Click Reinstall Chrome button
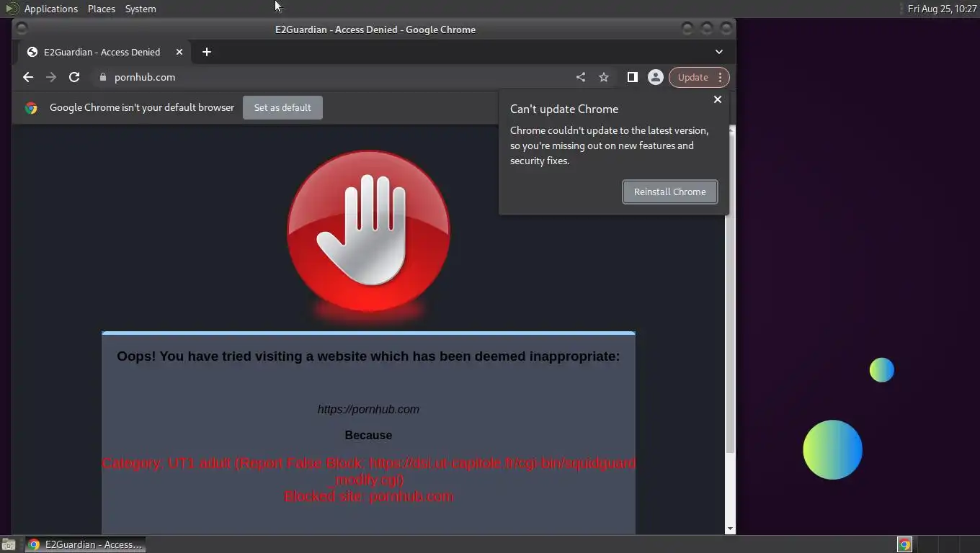The image size is (980, 553). (670, 192)
